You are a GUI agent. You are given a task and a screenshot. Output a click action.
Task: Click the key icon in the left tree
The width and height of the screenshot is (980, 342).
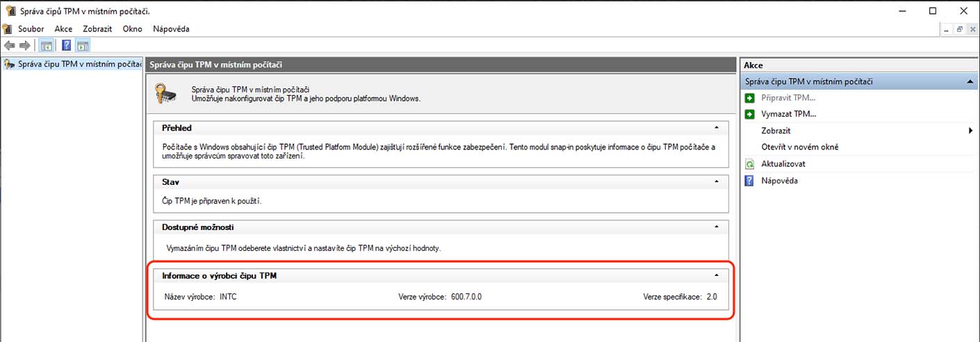tap(8, 65)
